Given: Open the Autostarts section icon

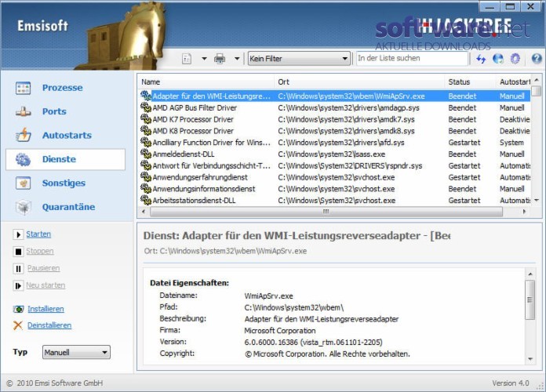Looking at the screenshot, I should (23, 135).
